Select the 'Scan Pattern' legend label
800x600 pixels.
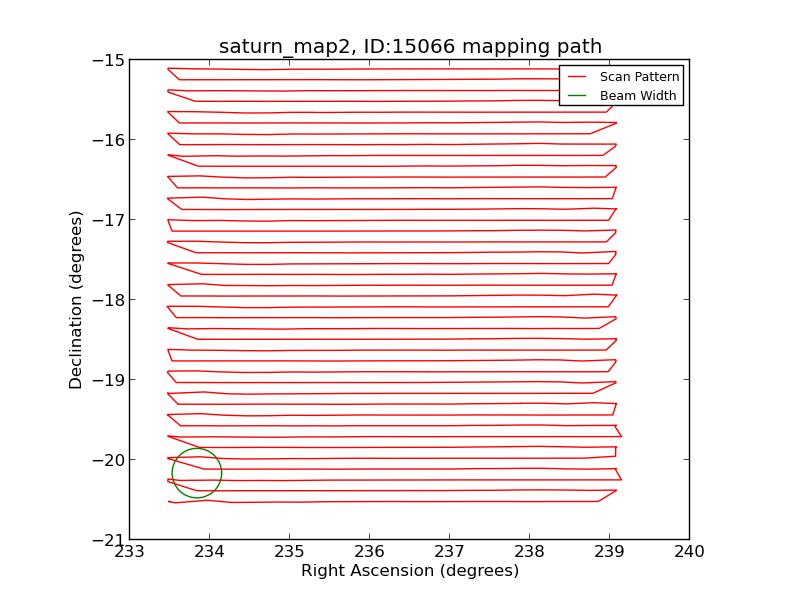pyautogui.click(x=639, y=77)
